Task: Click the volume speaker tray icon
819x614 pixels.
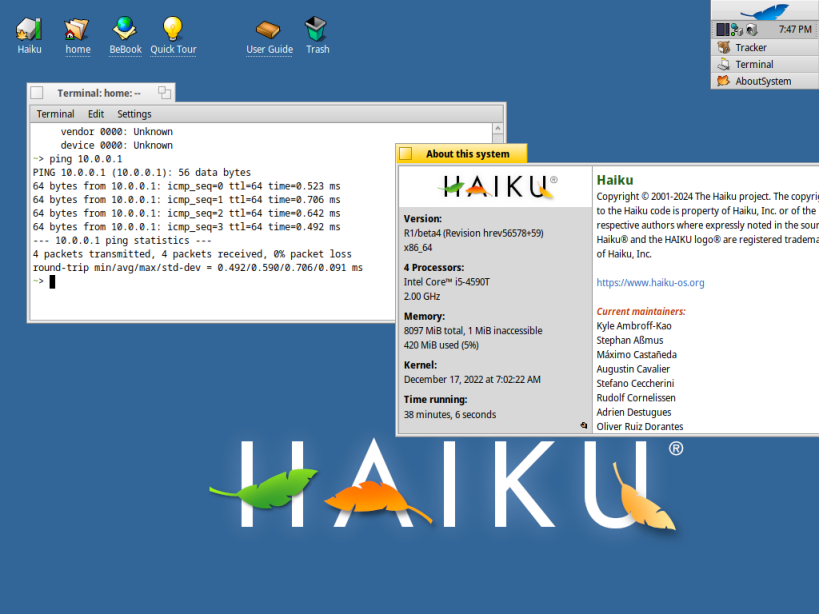Action: click(x=752, y=29)
